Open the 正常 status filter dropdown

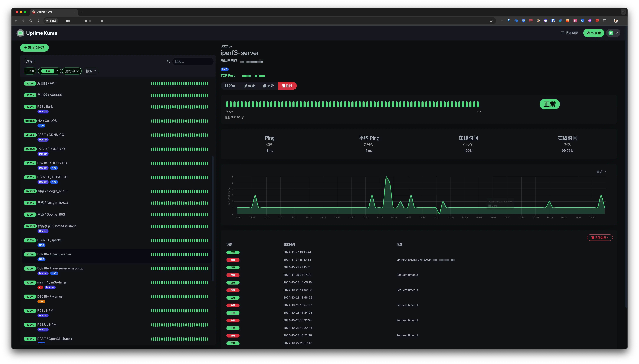(x=50, y=71)
